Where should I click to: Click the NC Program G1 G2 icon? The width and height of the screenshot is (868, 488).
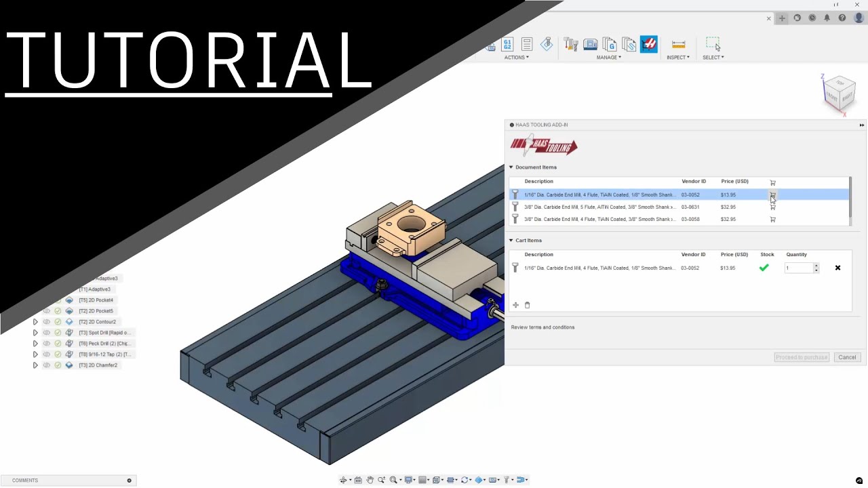click(507, 45)
